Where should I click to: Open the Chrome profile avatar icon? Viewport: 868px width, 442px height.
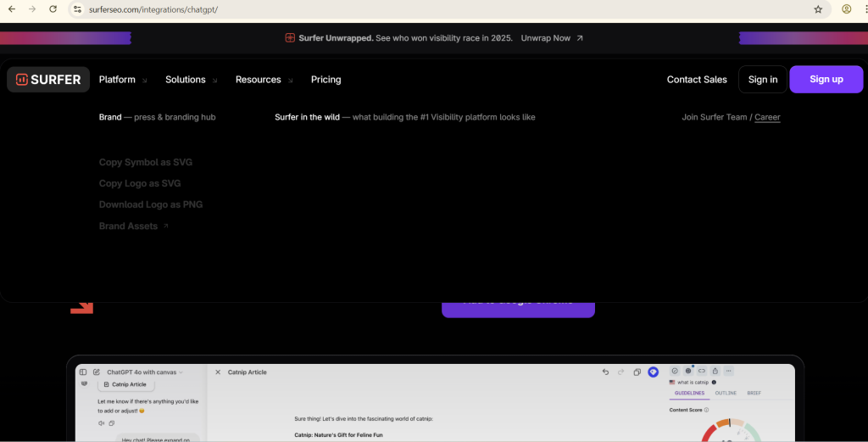(846, 9)
